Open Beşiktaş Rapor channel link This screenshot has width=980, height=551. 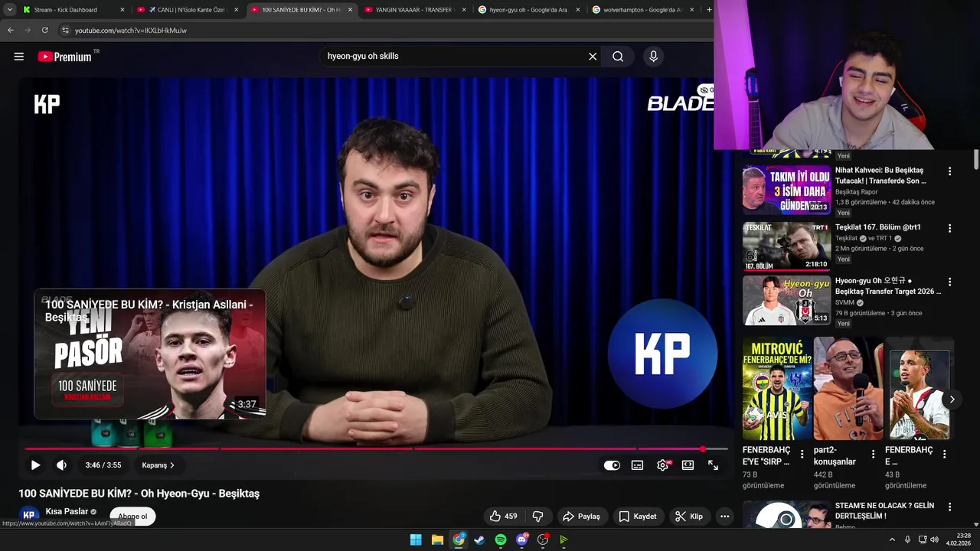click(856, 192)
